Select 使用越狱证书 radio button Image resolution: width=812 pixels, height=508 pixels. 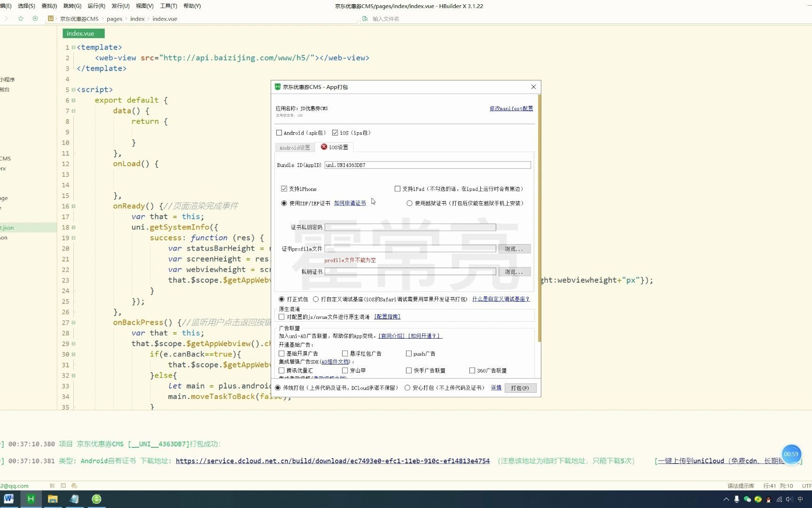409,204
